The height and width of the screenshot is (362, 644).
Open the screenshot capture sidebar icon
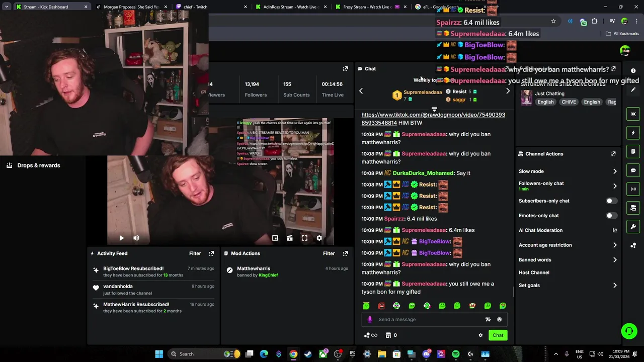click(633, 114)
